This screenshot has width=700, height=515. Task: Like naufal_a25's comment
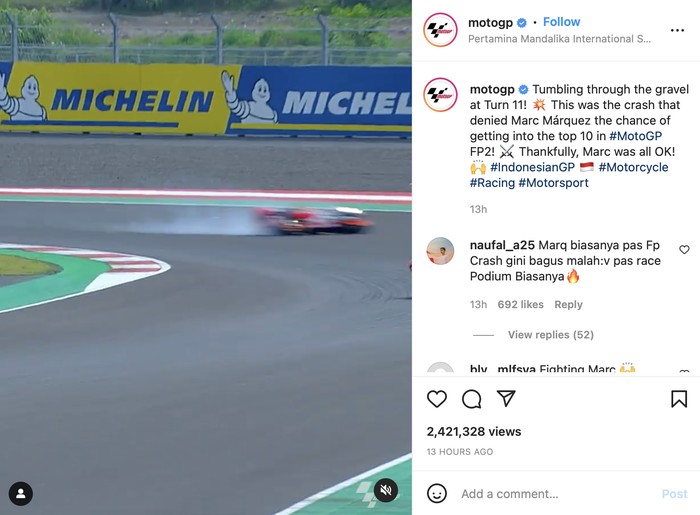tap(684, 250)
